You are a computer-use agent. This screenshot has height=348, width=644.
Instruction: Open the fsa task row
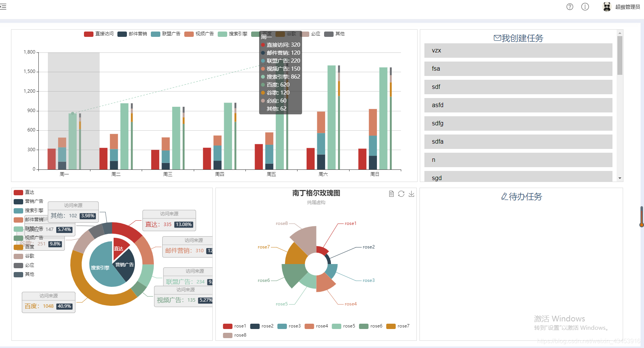(x=518, y=69)
